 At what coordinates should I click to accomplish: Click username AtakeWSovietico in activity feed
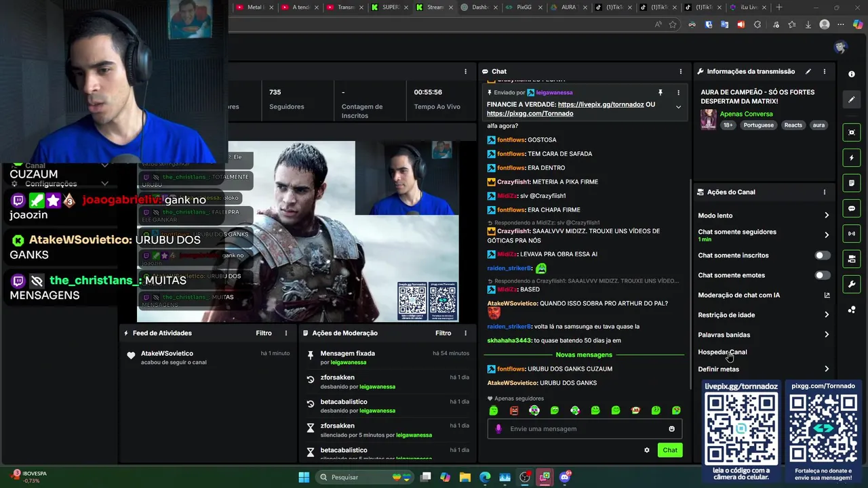point(167,353)
